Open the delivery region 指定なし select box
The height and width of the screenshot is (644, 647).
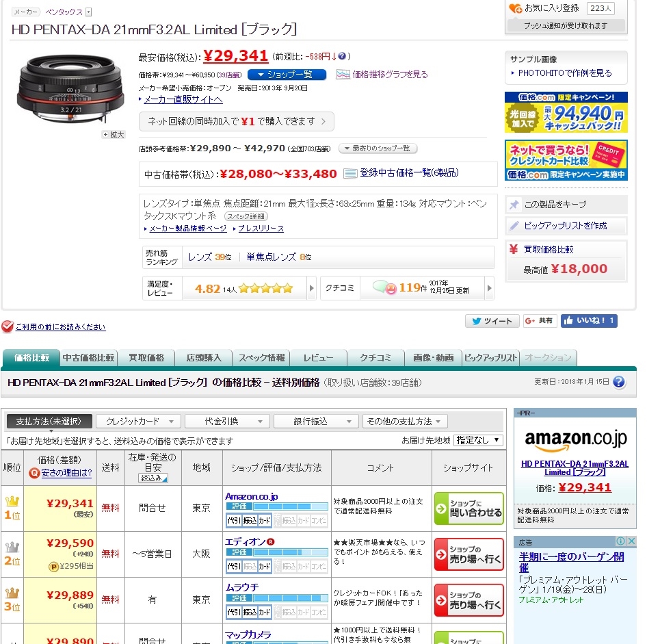[478, 441]
